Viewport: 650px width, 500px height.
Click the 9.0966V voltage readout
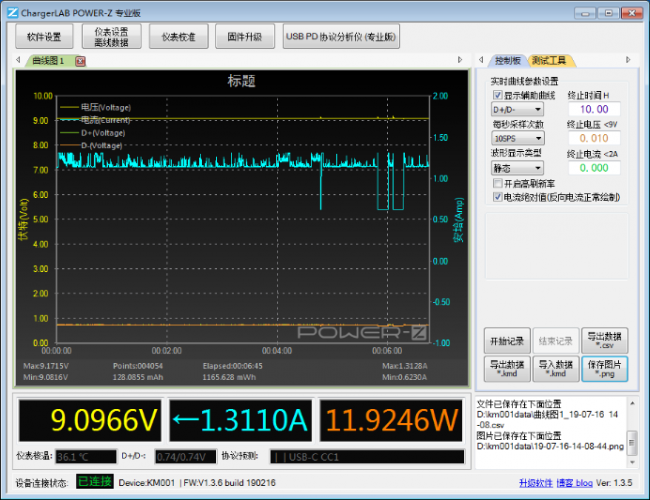[90, 420]
